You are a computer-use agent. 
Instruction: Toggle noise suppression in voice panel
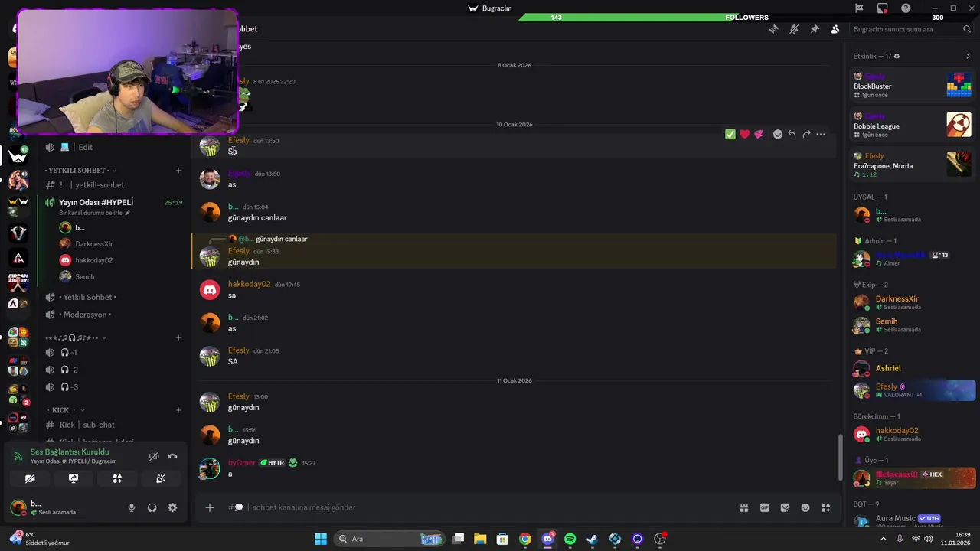(154, 456)
